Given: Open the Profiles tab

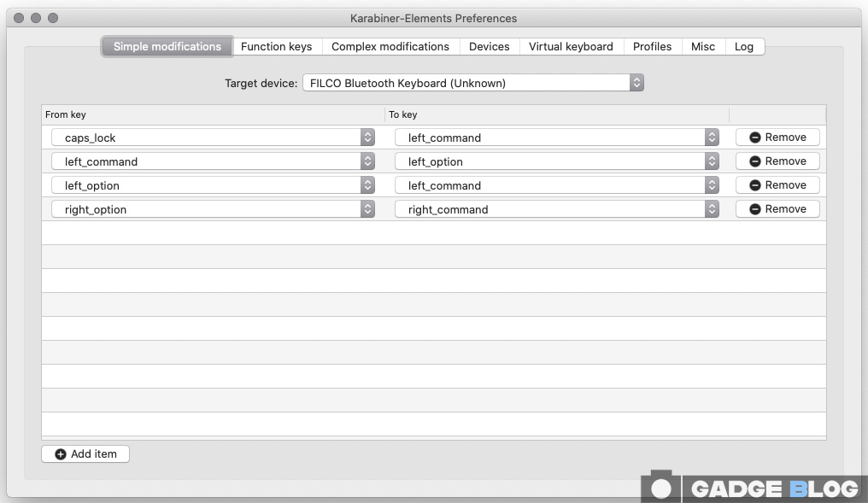Looking at the screenshot, I should pos(652,46).
